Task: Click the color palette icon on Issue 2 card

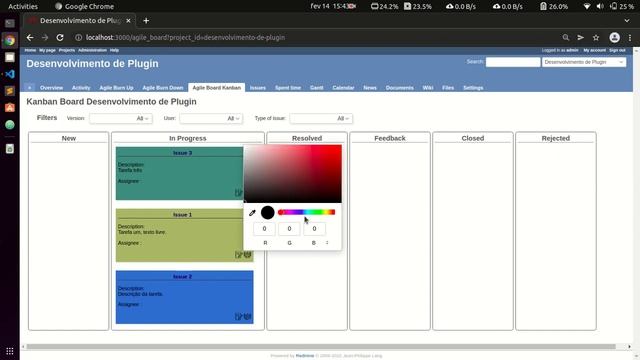Action: coord(248,316)
